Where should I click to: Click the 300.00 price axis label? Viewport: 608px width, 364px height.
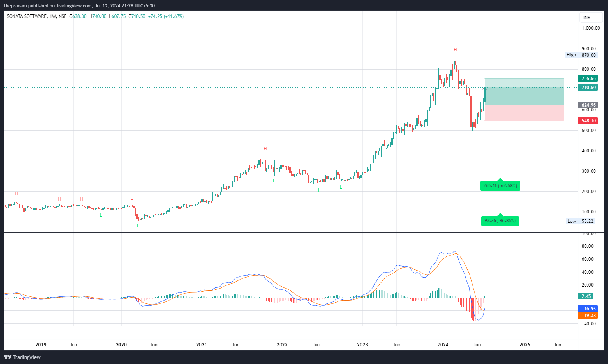(x=589, y=171)
